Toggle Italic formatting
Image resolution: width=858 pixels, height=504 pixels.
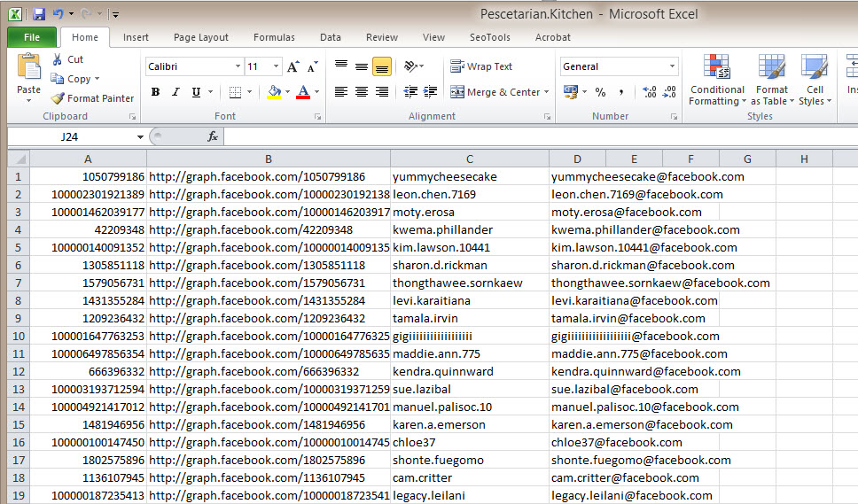coord(175,92)
